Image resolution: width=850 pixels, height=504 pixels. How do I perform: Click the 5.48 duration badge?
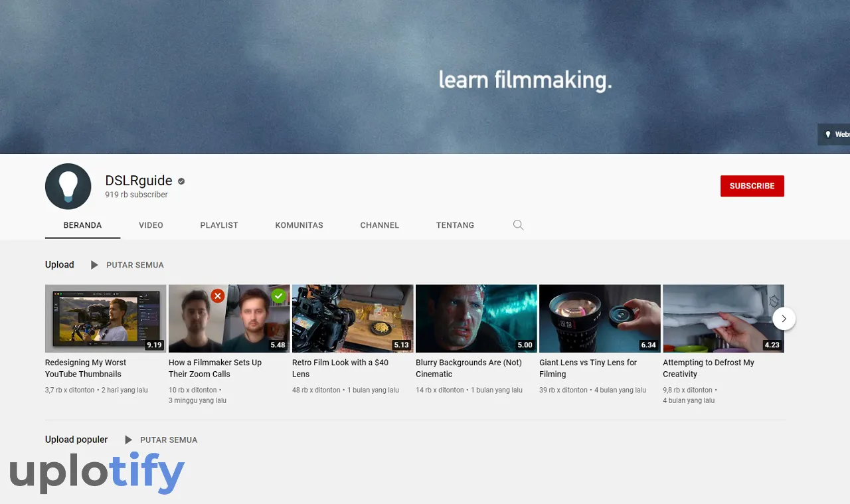click(278, 345)
